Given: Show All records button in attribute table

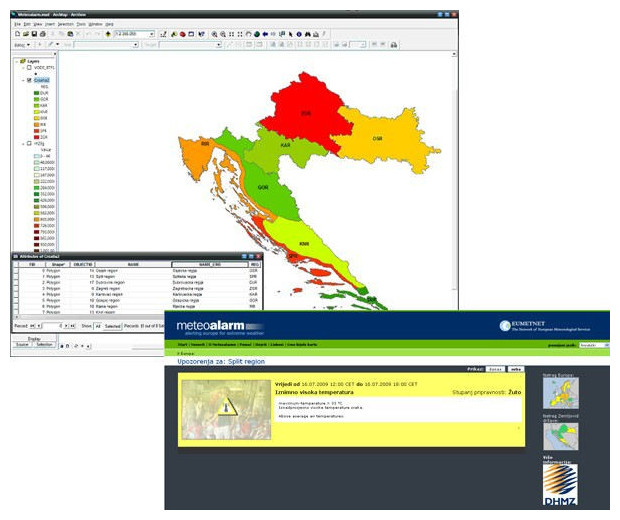Looking at the screenshot, I should [98, 326].
